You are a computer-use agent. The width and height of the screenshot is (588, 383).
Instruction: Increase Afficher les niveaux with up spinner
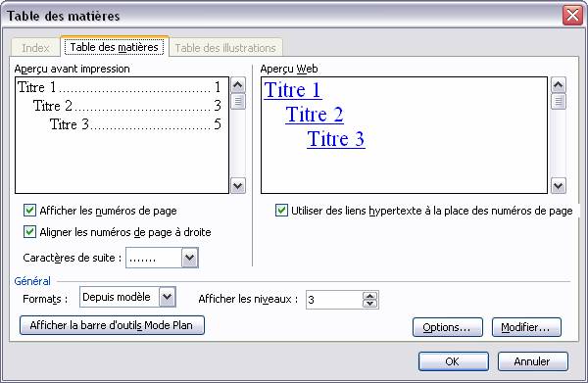click(370, 296)
